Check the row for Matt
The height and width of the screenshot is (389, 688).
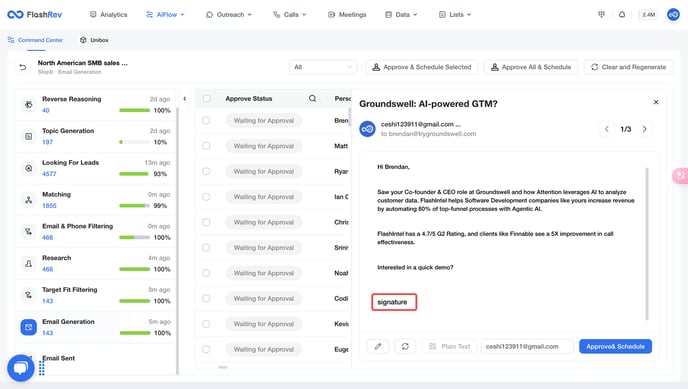point(206,146)
